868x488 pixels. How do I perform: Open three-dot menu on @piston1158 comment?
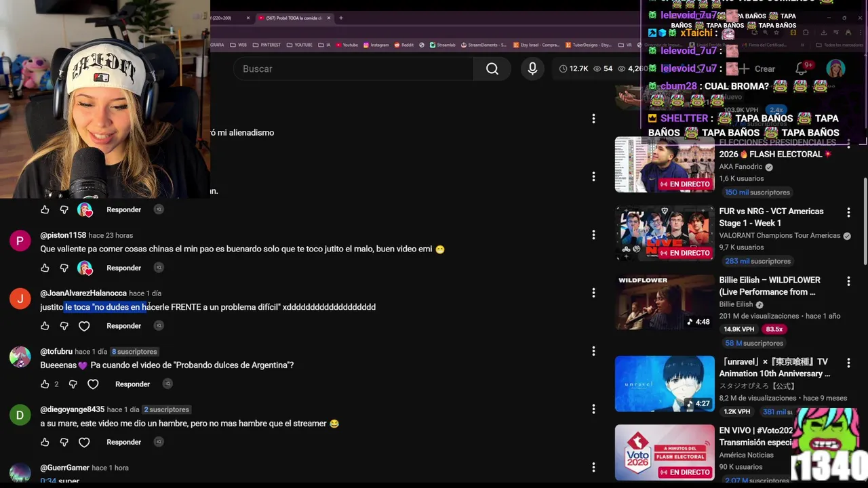point(593,235)
